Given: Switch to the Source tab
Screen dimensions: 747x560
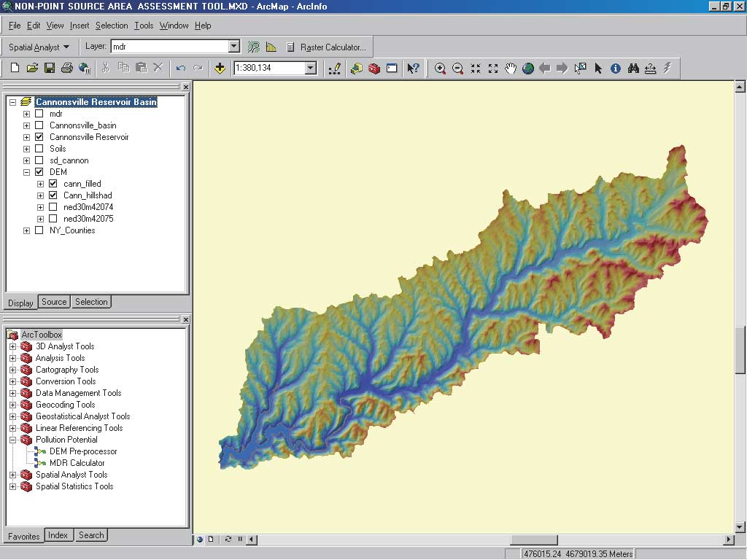Looking at the screenshot, I should 54,302.
